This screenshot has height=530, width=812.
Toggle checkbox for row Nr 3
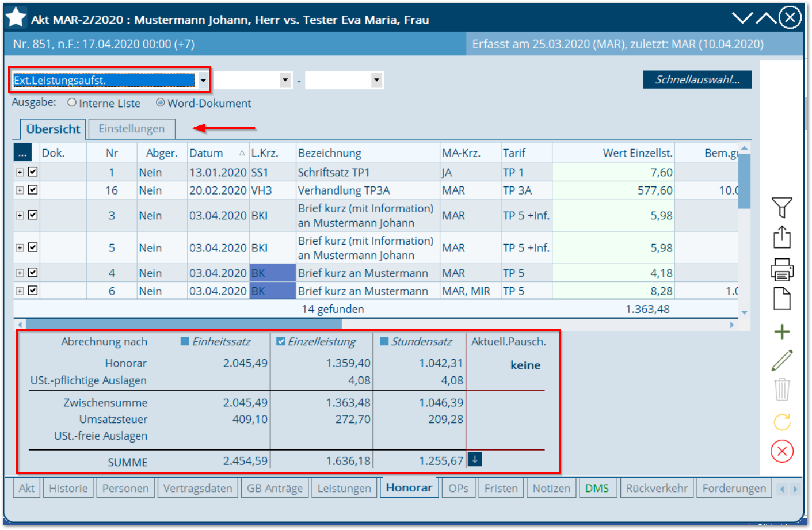[x=33, y=215]
